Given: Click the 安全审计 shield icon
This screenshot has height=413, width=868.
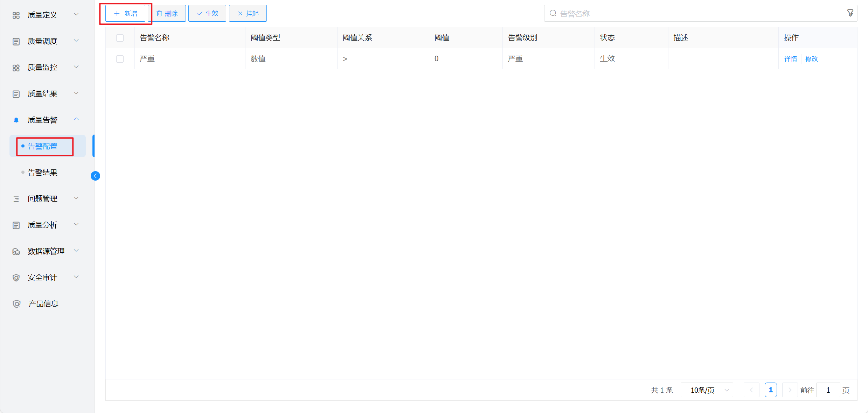Looking at the screenshot, I should coord(16,278).
